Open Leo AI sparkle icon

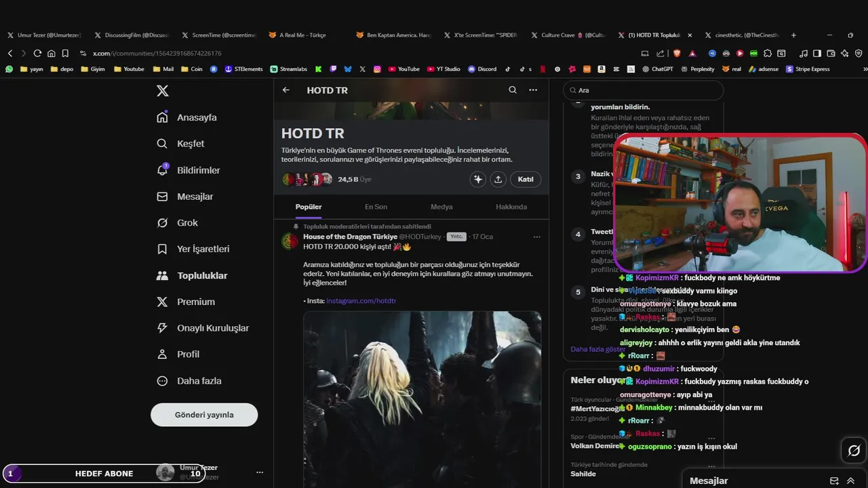[x=844, y=53]
